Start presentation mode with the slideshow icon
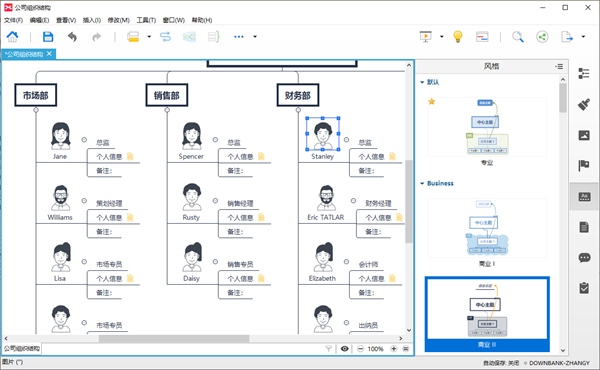The width and height of the screenshot is (600, 370). (x=426, y=37)
